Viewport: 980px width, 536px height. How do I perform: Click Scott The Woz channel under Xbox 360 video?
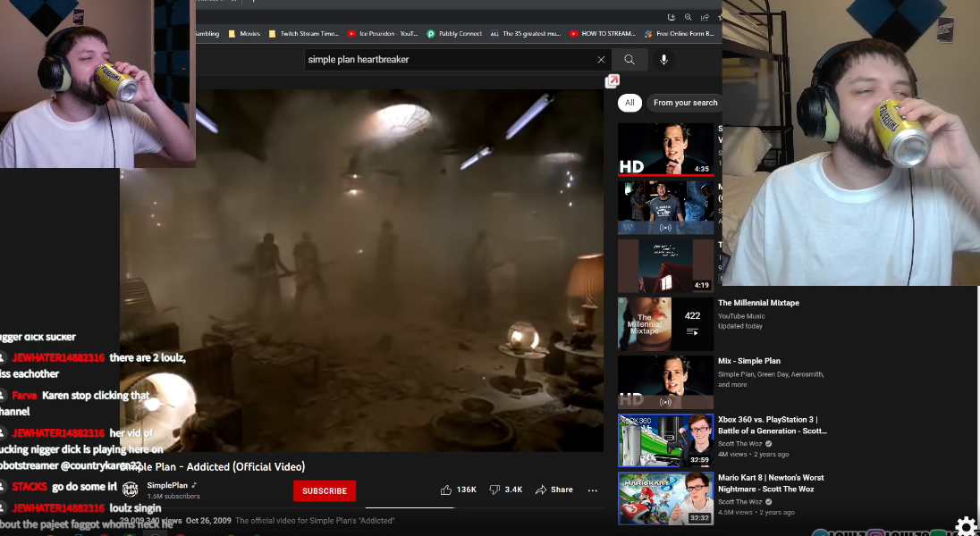(740, 444)
